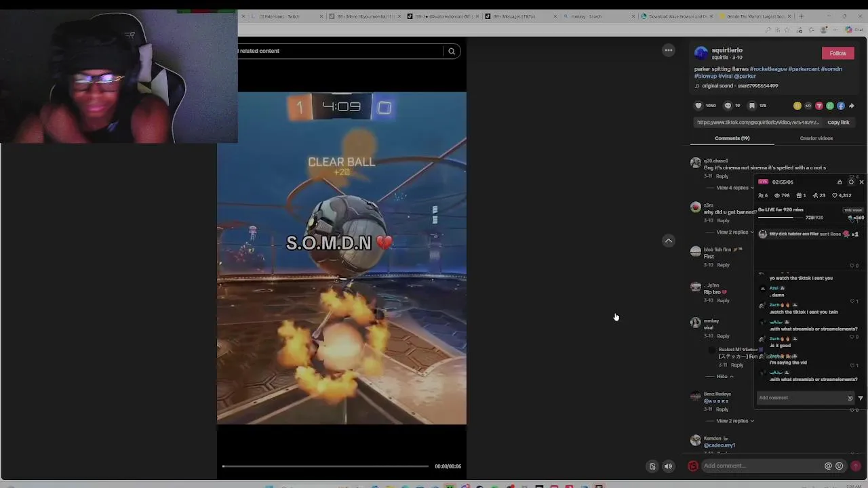The width and height of the screenshot is (868, 488).
Task: Open @cadecurry1 mention in Kamdon's comment
Action: [x=719, y=445]
